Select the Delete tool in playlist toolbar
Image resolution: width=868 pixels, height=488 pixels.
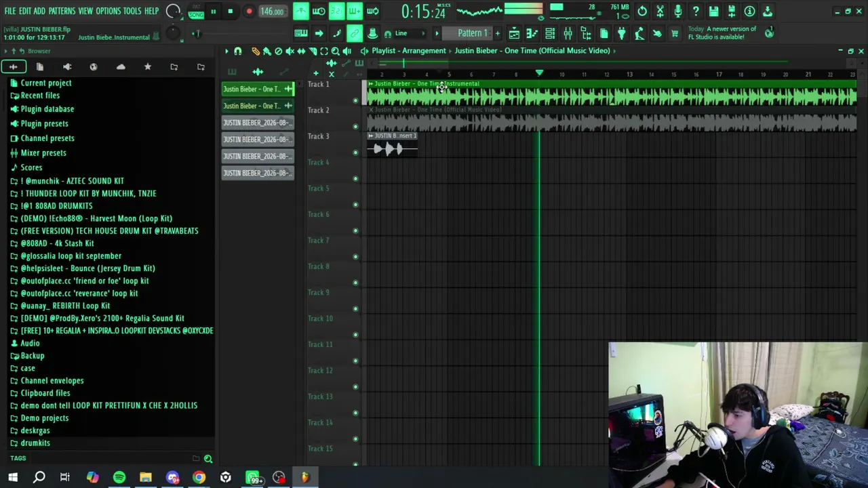tap(278, 51)
